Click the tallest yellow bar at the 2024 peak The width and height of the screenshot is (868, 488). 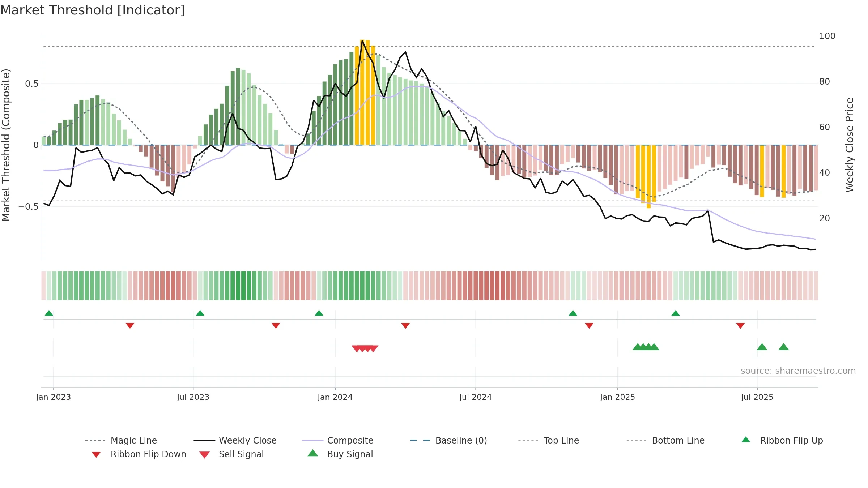coord(362,92)
